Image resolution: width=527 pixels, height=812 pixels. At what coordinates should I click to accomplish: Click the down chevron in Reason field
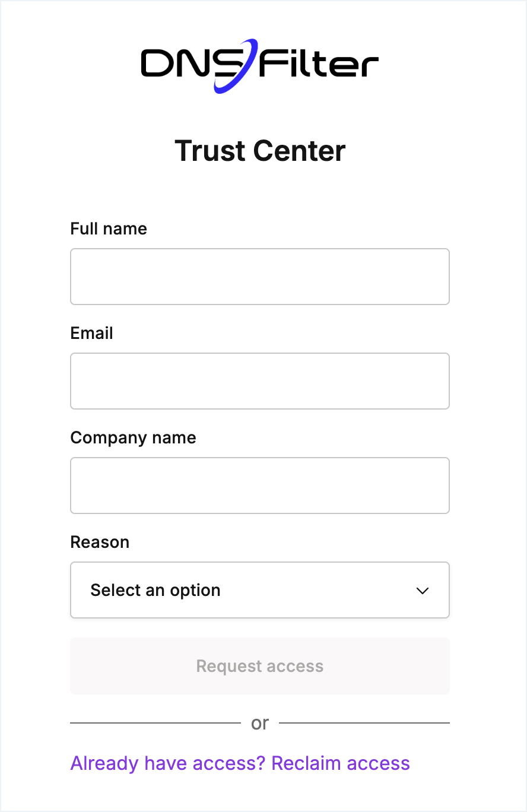coord(423,591)
